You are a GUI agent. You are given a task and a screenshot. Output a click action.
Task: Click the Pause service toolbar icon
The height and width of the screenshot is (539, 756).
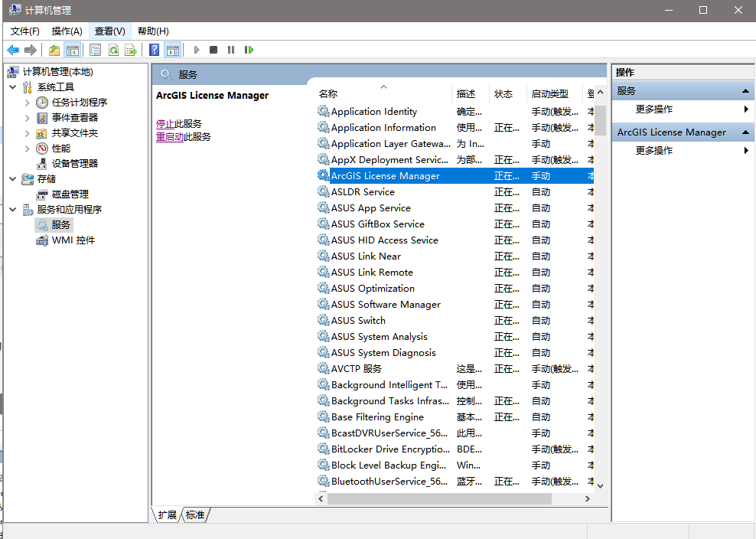tap(231, 50)
